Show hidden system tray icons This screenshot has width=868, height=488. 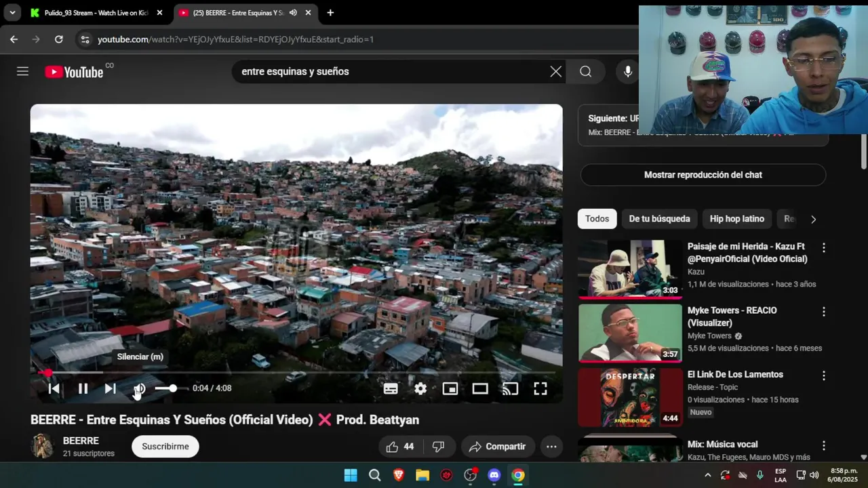coord(708,475)
